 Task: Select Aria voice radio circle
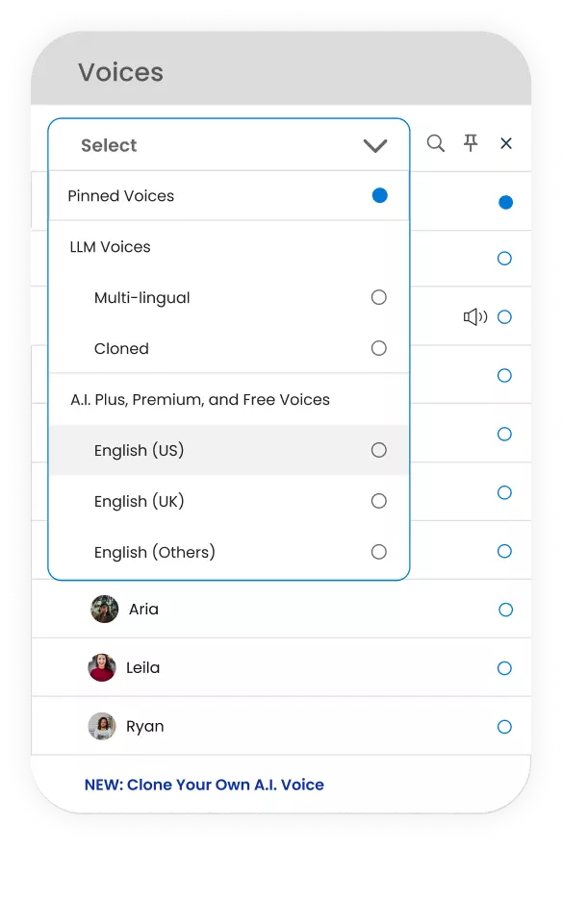click(505, 610)
